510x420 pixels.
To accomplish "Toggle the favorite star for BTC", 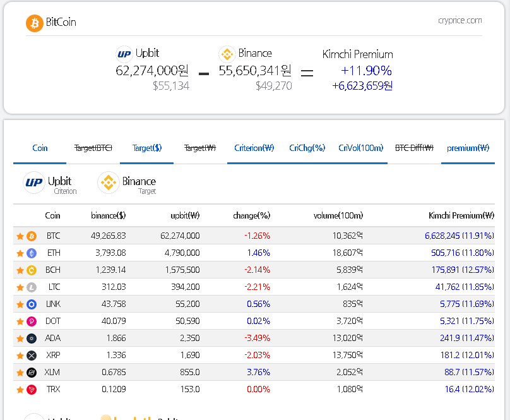I will (20, 236).
